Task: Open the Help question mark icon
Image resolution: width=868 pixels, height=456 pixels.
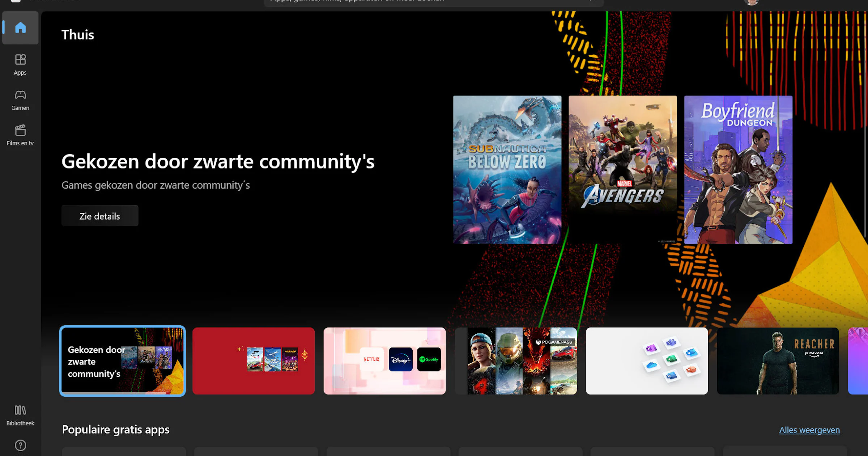Action: [20, 445]
